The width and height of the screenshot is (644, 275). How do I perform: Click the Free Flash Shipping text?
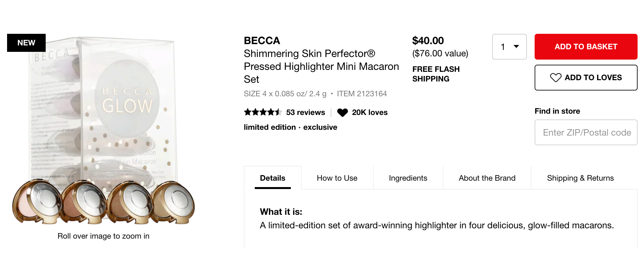[436, 74]
